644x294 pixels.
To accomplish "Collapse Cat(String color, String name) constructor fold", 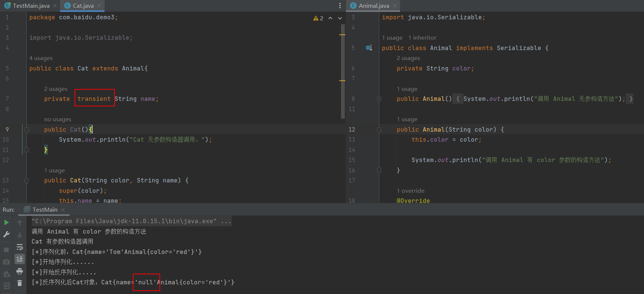I will (27, 181).
